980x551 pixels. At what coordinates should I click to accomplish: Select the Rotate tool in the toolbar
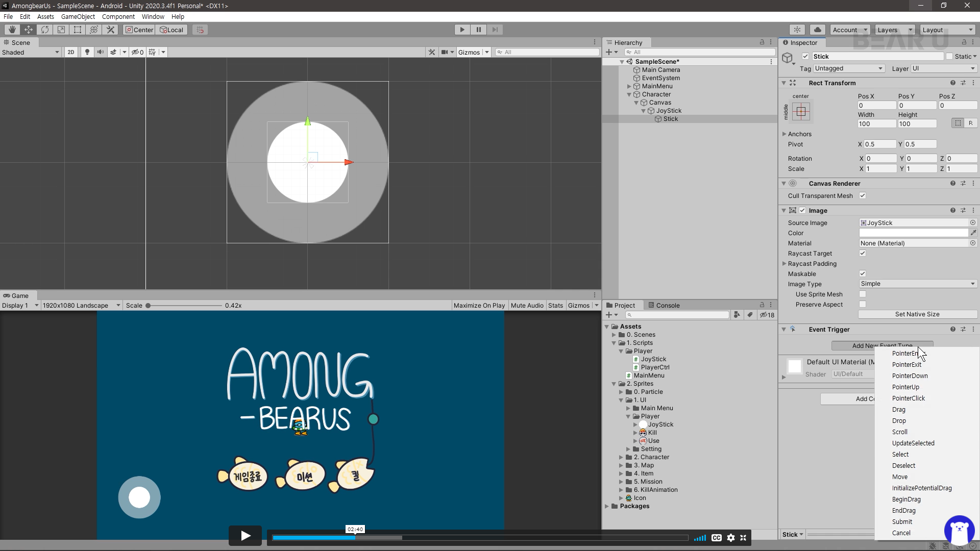[45, 30]
